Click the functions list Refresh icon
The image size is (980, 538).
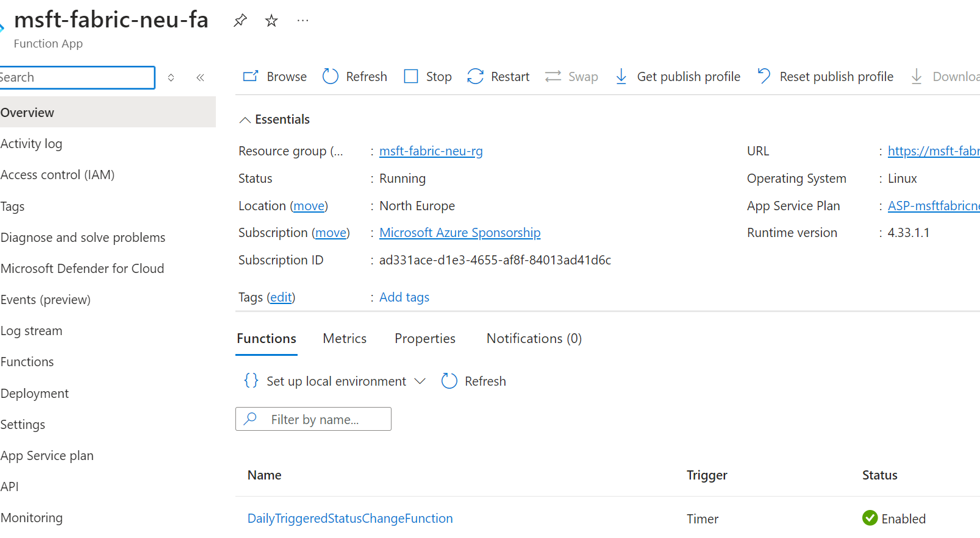pos(449,381)
